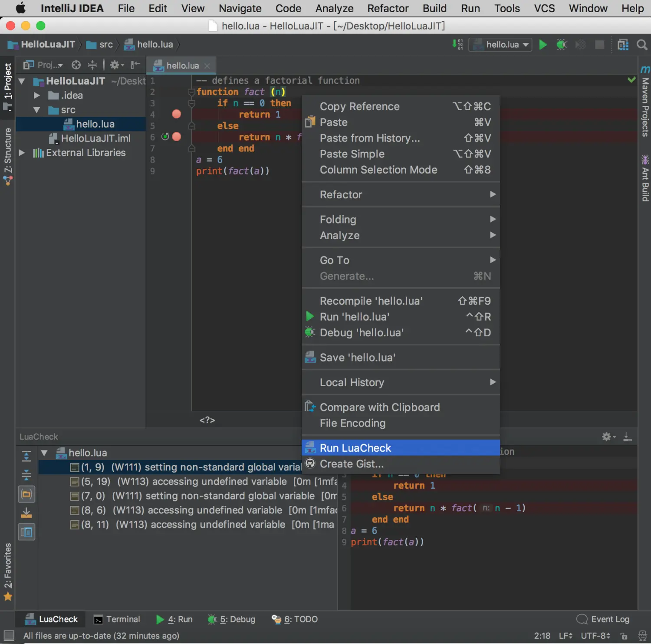Screen dimensions: 651x644
Task: Click Collapse All icon in LuaCheck panel
Action: [26, 475]
